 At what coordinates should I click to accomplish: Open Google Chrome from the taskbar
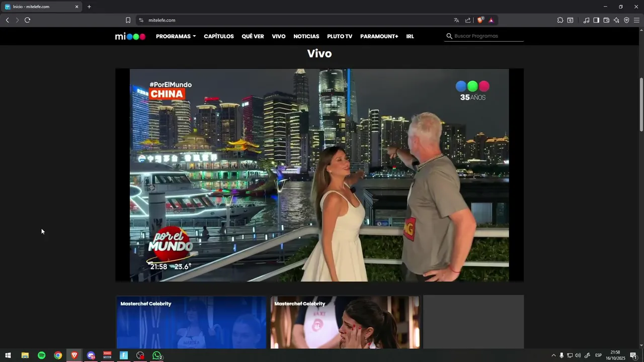coord(58,355)
